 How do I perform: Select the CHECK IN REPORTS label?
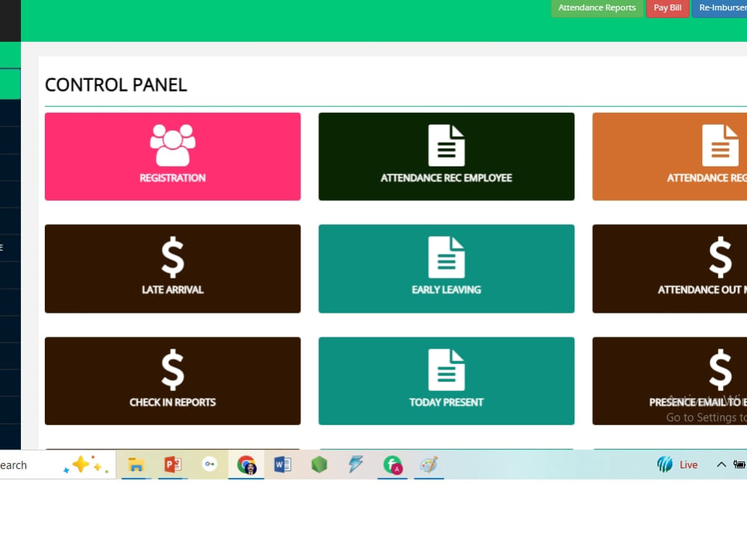point(173,402)
